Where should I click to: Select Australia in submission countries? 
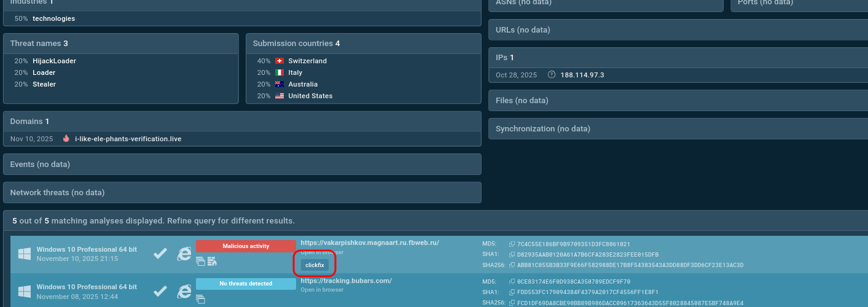click(303, 84)
